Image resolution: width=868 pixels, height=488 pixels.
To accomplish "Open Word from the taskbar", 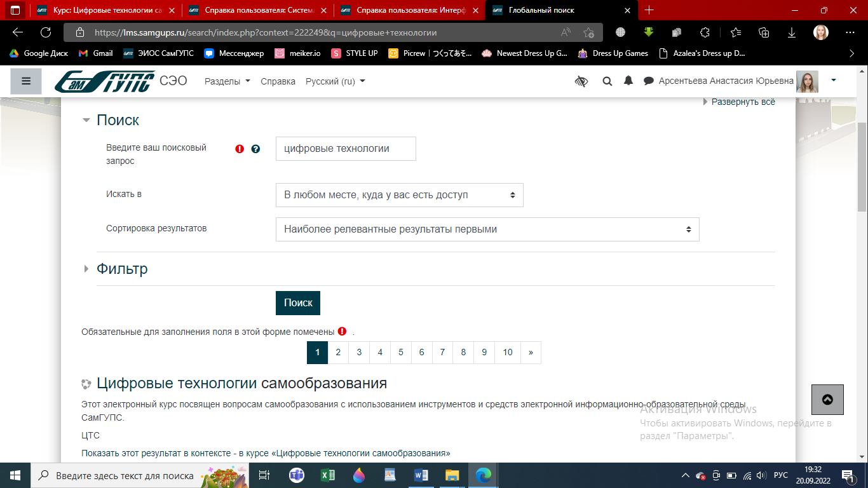I will pyautogui.click(x=421, y=475).
